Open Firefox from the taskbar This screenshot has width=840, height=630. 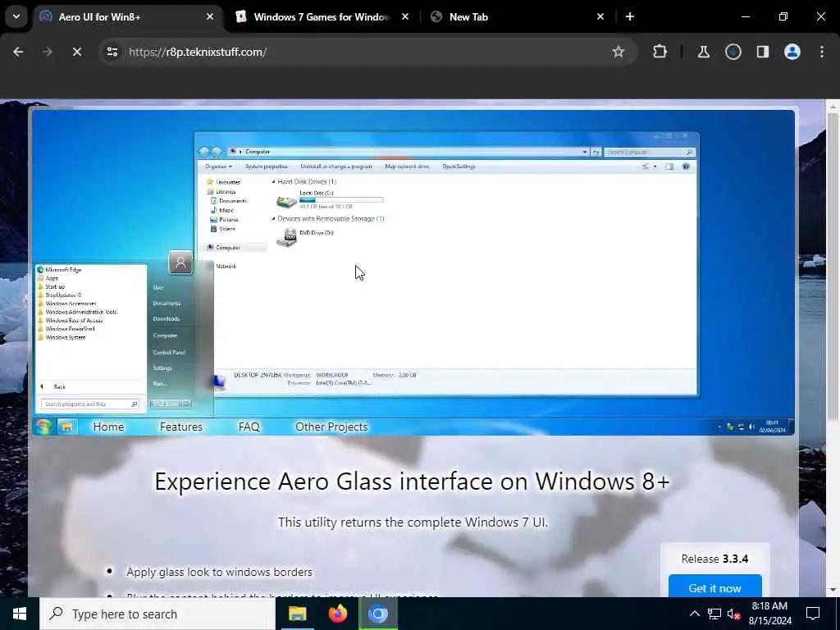pos(337,614)
